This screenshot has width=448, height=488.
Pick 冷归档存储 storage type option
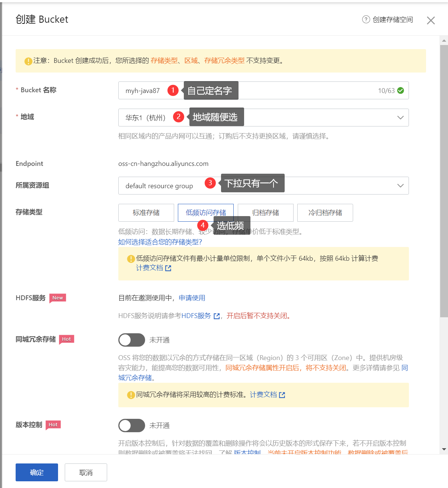pos(325,213)
